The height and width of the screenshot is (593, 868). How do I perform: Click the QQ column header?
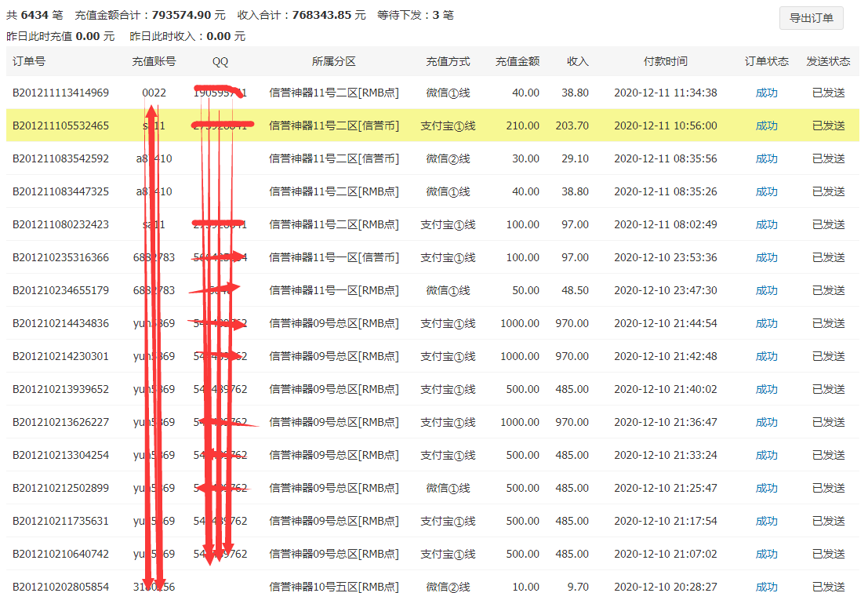point(219,61)
